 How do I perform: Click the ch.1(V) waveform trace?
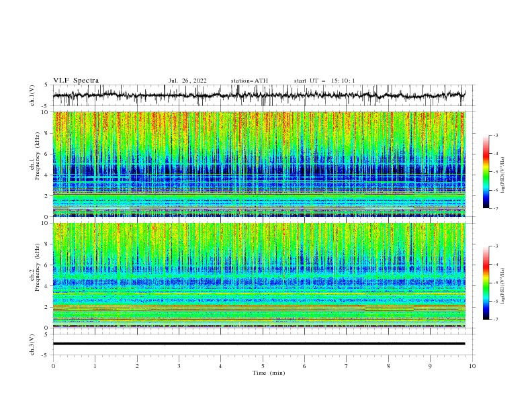click(259, 95)
